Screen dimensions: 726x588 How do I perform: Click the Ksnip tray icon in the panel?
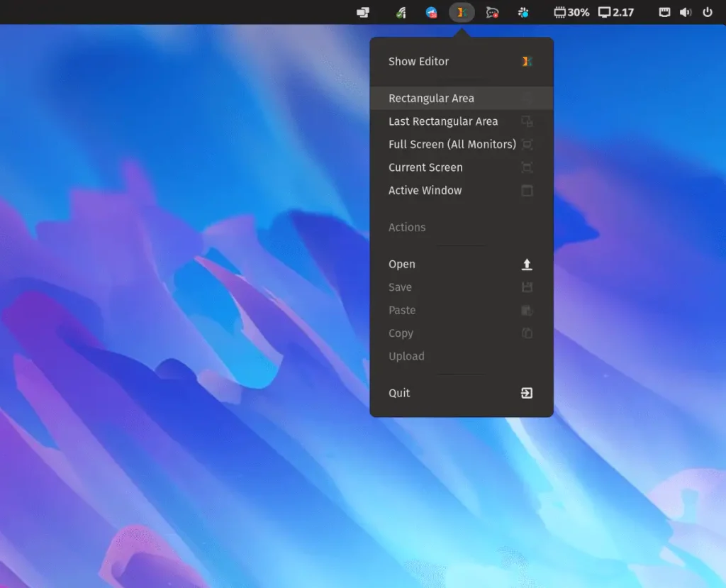click(462, 12)
